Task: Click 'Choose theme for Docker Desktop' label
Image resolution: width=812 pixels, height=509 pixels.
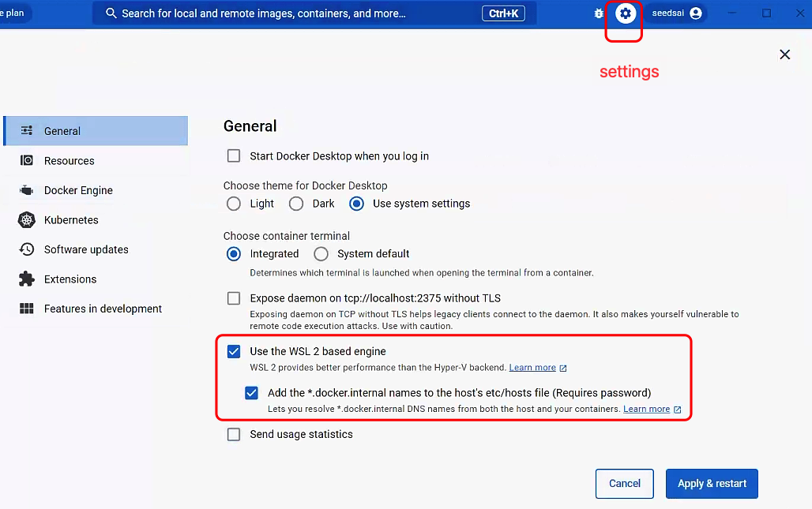Action: [306, 185]
